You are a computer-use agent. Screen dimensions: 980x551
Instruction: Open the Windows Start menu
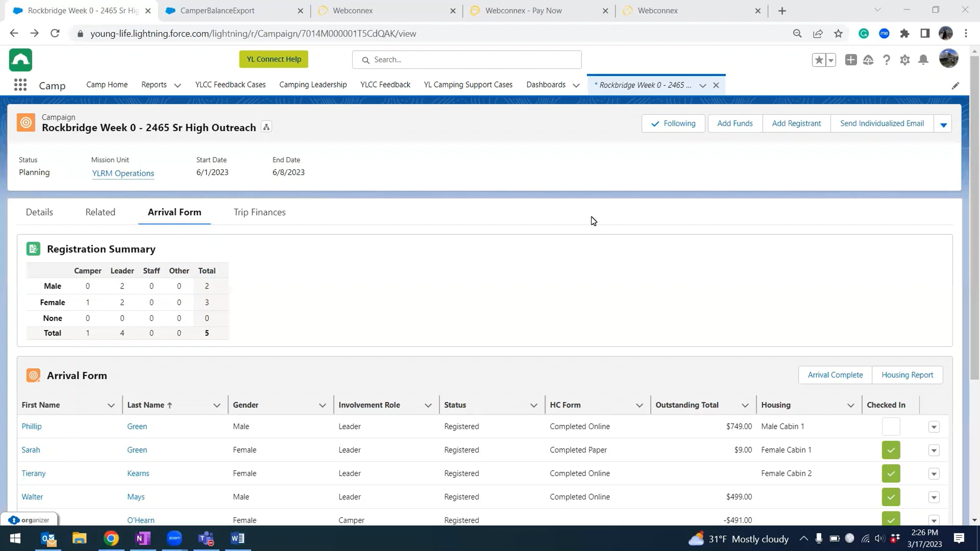(15, 539)
